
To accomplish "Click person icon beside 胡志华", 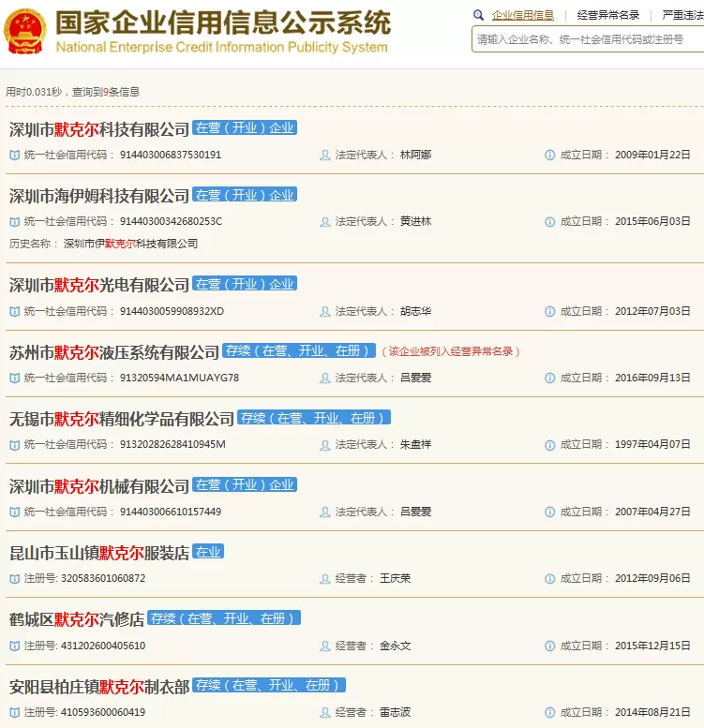I will (325, 312).
